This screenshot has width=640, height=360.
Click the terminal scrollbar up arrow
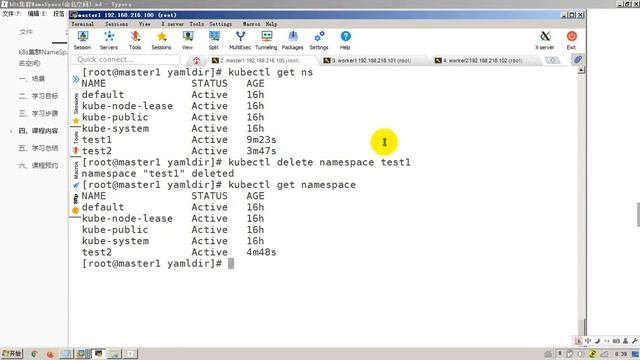581,70
